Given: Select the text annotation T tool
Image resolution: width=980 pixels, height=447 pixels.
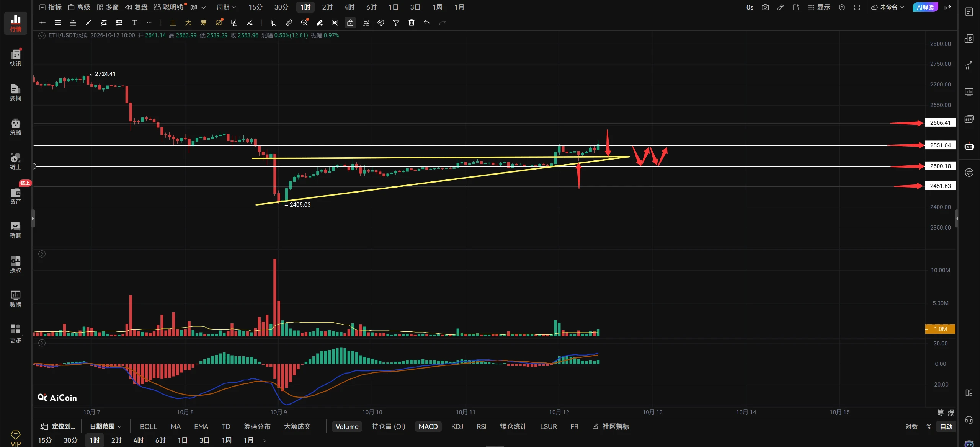Looking at the screenshot, I should pyautogui.click(x=134, y=23).
